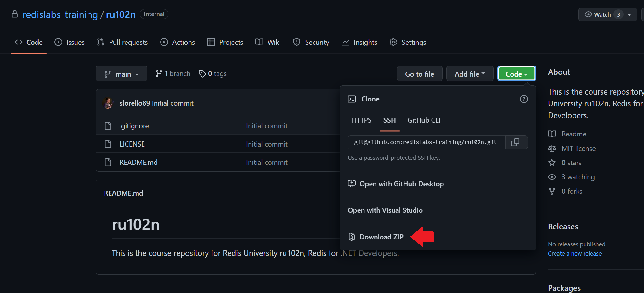View the Insights tab
644x293 pixels.
click(x=359, y=42)
